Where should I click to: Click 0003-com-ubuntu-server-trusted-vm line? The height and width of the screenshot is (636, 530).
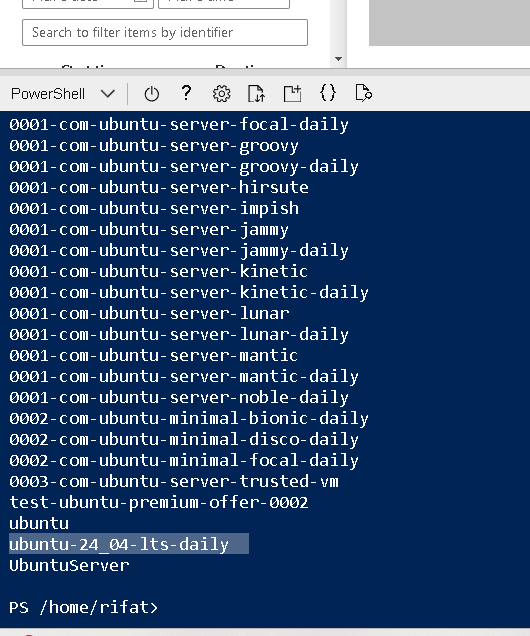point(174,481)
